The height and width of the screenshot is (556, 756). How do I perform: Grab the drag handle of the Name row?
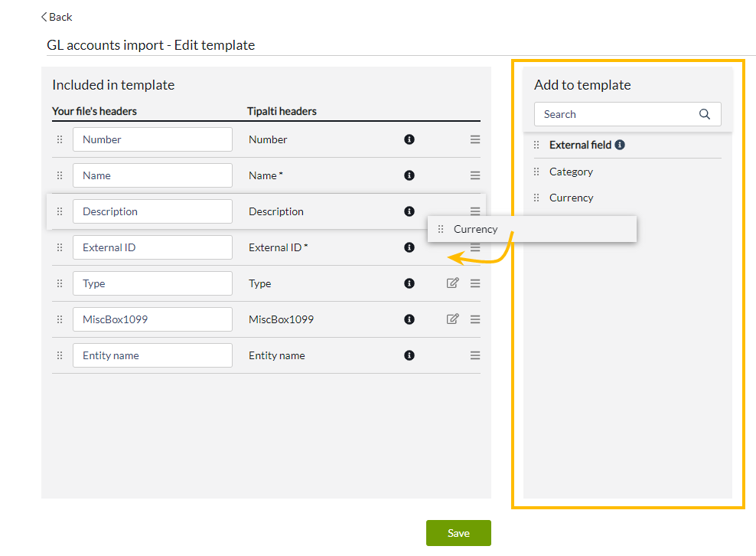60,175
